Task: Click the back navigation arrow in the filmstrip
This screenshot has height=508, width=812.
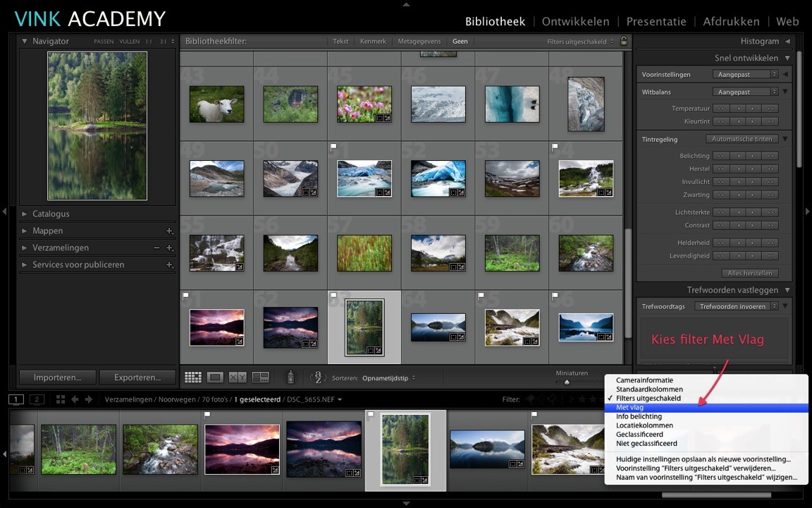Action: (75, 399)
